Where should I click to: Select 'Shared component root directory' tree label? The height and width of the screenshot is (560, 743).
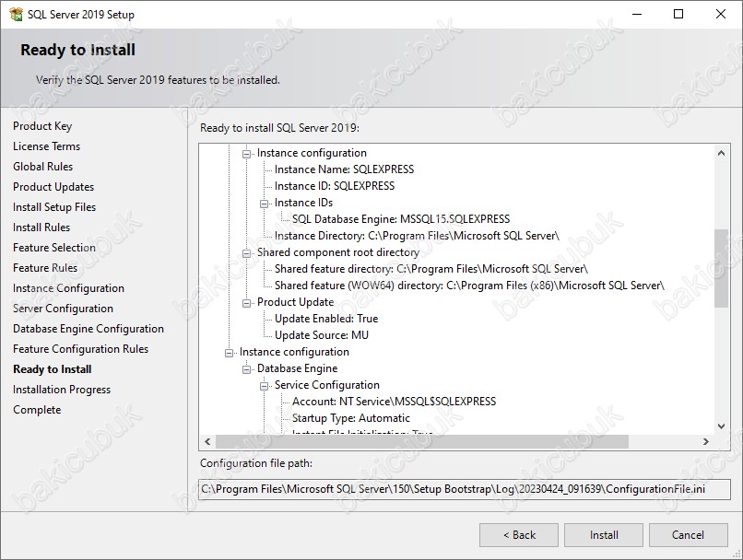338,252
